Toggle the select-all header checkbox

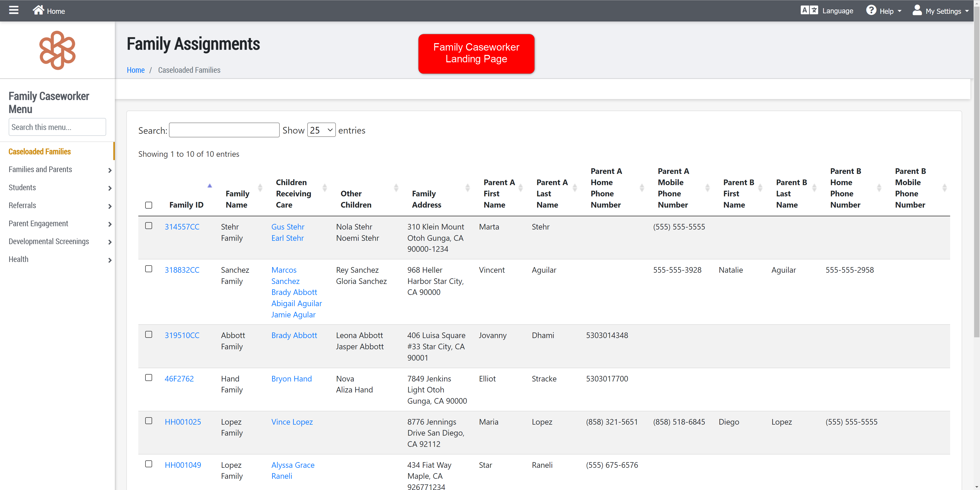tap(149, 205)
